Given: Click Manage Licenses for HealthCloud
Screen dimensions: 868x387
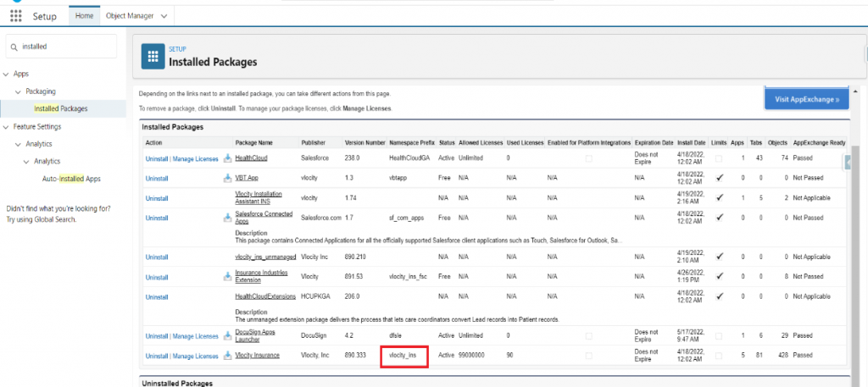Looking at the screenshot, I should [x=196, y=158].
